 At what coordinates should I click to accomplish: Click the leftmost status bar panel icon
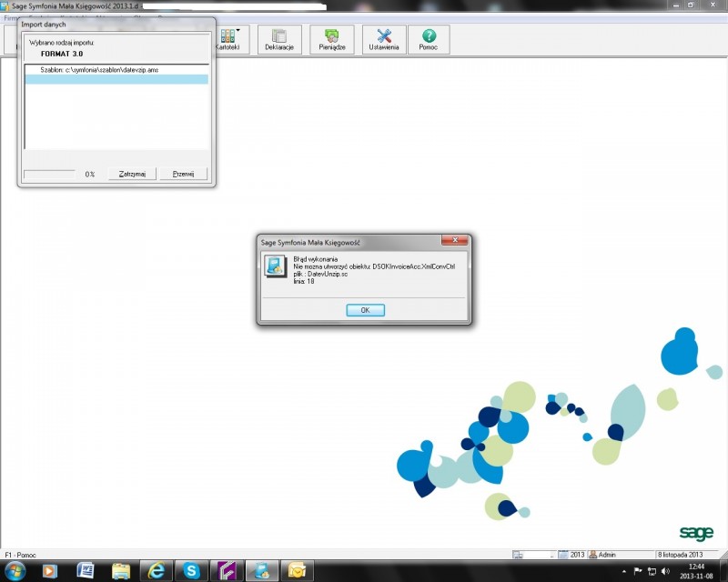517,555
